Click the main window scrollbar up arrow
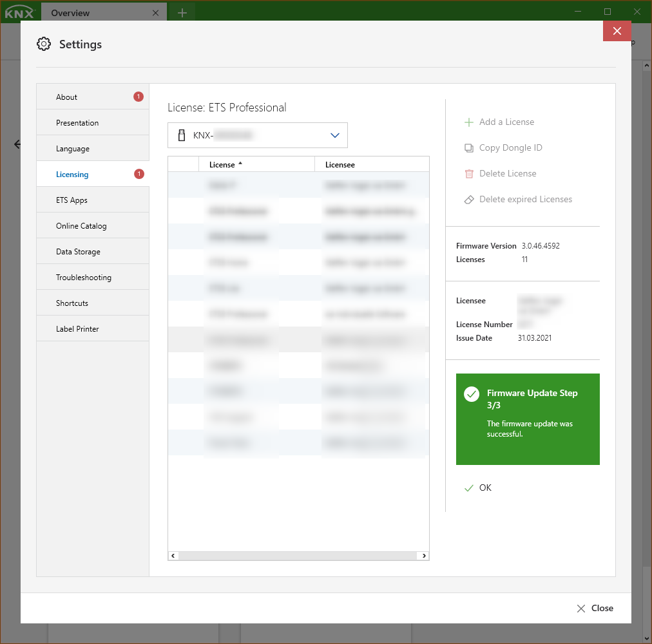The width and height of the screenshot is (652, 644). point(647,65)
